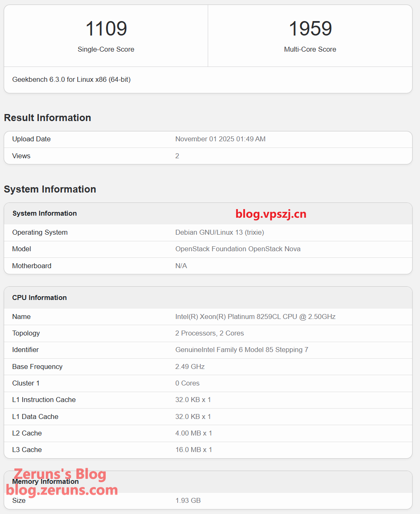Click the Topology value 2 Processors, 2 Cores
This screenshot has height=514, width=420.
click(x=209, y=333)
